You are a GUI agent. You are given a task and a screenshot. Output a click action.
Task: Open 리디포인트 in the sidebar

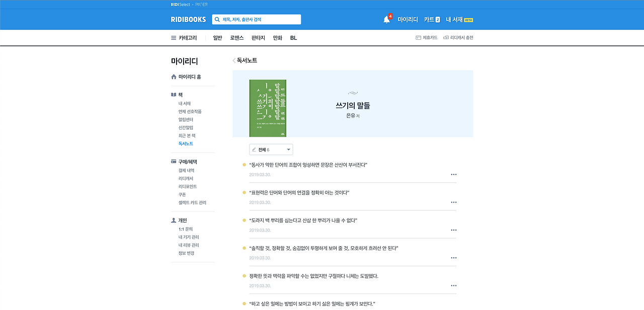coord(188,187)
